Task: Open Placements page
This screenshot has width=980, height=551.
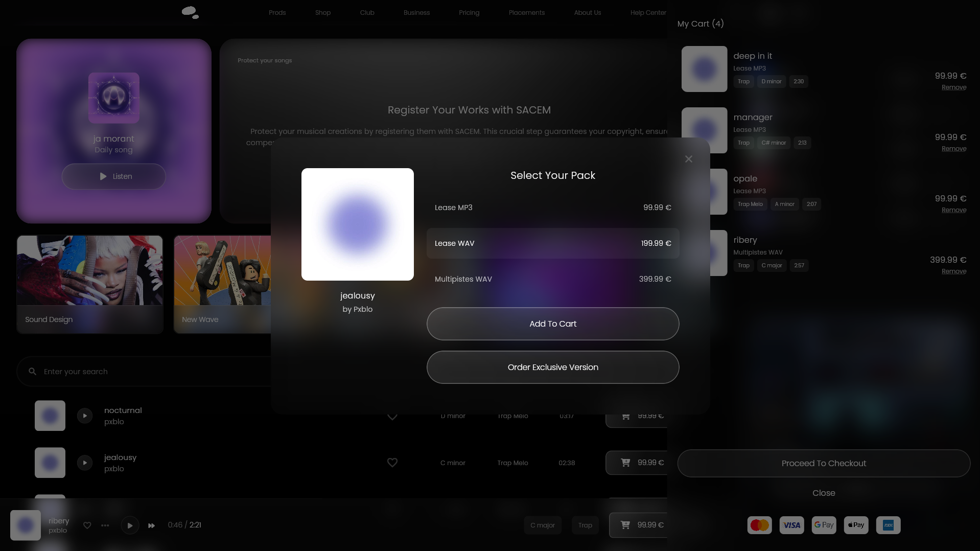Action: [x=527, y=13]
